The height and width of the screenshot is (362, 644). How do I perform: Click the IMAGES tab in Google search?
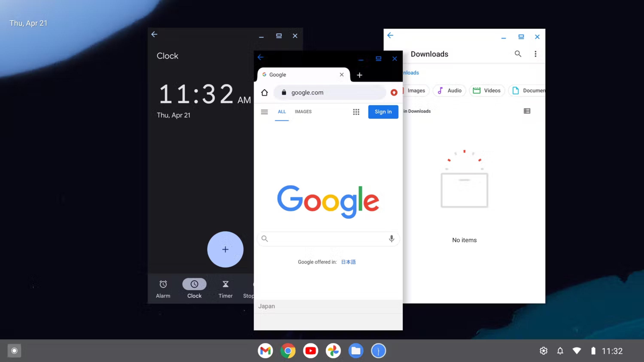coord(303,111)
